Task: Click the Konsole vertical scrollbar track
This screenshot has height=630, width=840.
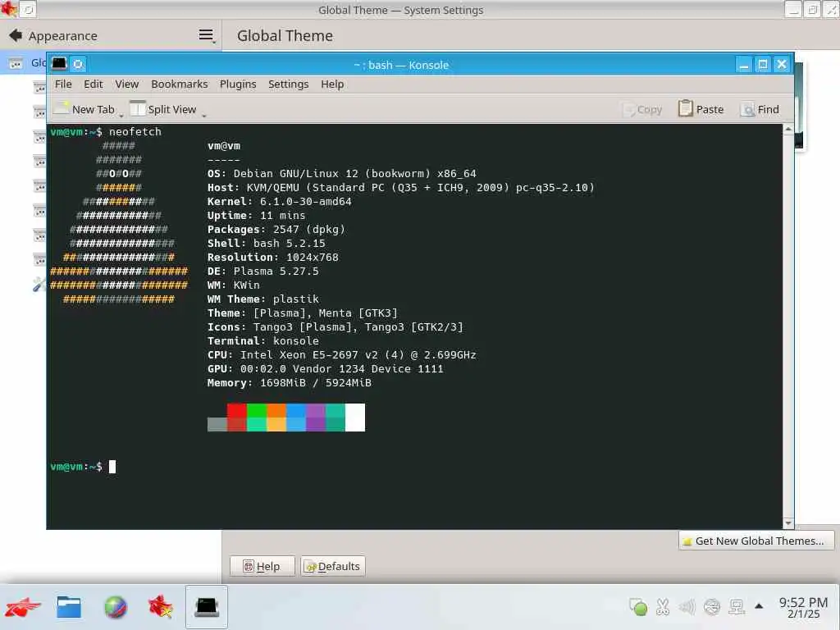Action: coord(788,326)
